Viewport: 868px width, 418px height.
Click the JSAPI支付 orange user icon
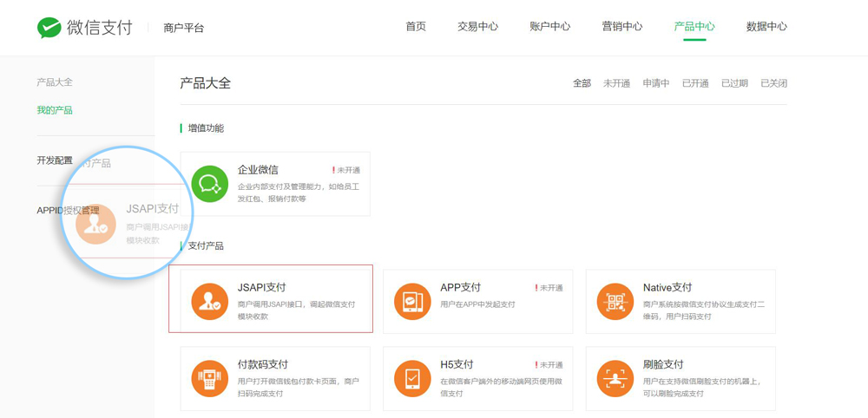coord(210,301)
